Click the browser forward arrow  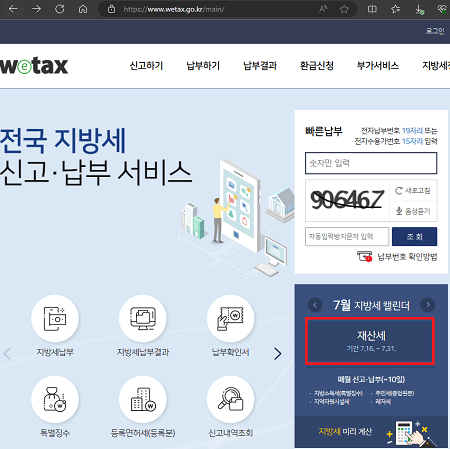pos(36,9)
